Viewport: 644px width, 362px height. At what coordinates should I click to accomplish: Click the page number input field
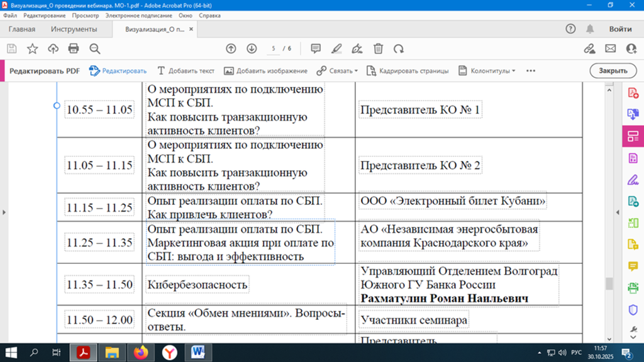click(274, 48)
